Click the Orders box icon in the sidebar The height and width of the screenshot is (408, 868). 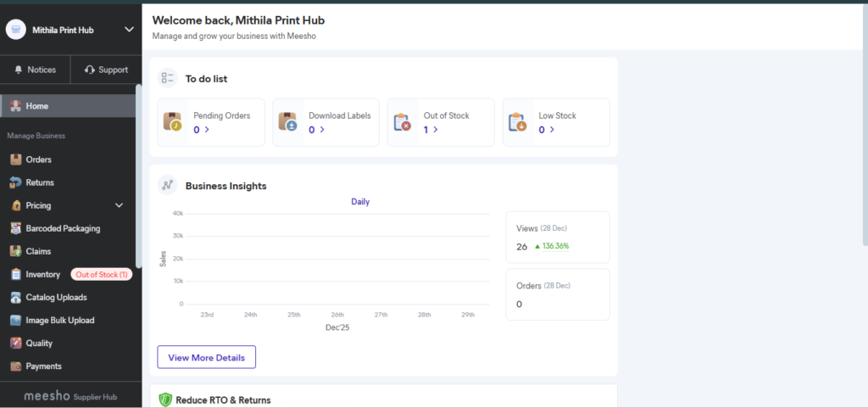(15, 159)
